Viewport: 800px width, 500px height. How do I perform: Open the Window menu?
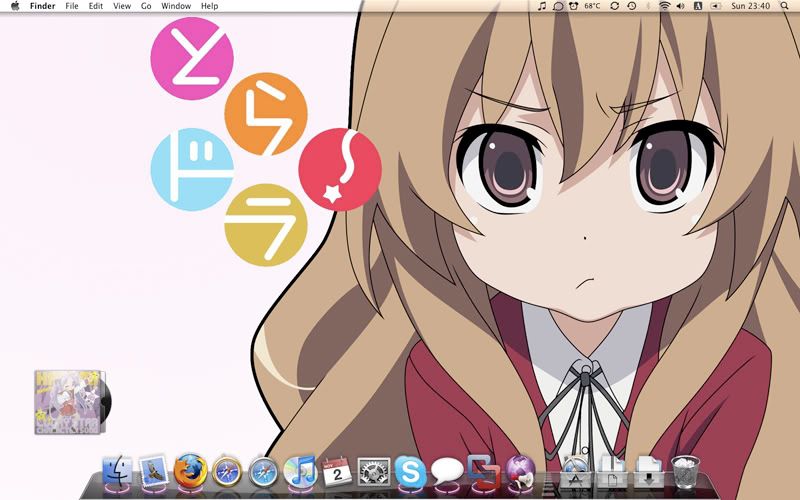tap(176, 6)
